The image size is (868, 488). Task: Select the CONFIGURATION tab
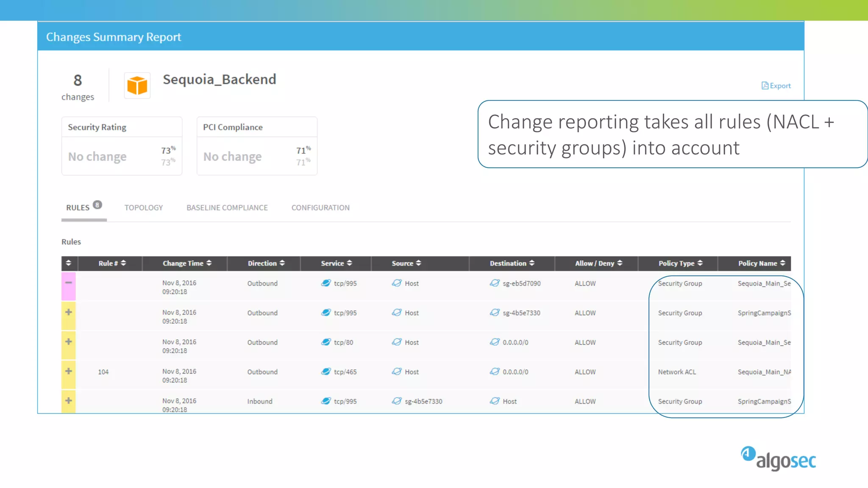click(x=320, y=208)
